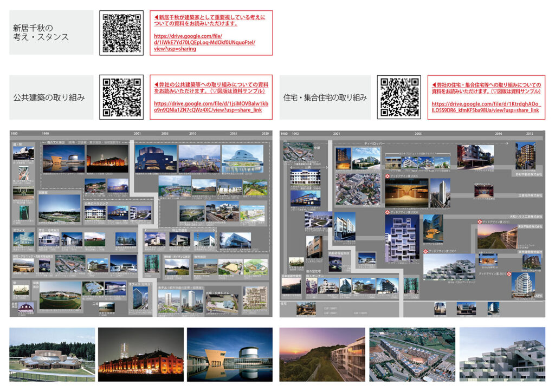
Task: Open the golden interior hall photo under グッドデザイン賞 2005
Action: point(406,192)
